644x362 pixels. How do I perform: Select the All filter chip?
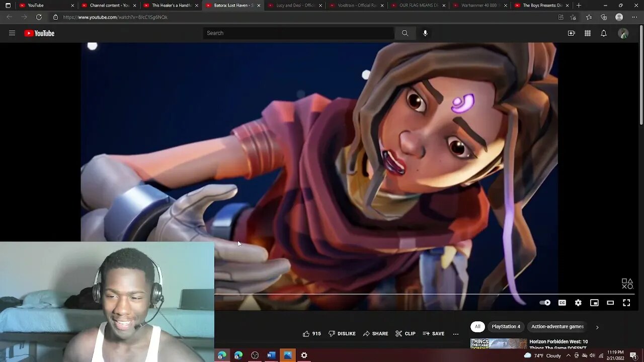pos(477,327)
